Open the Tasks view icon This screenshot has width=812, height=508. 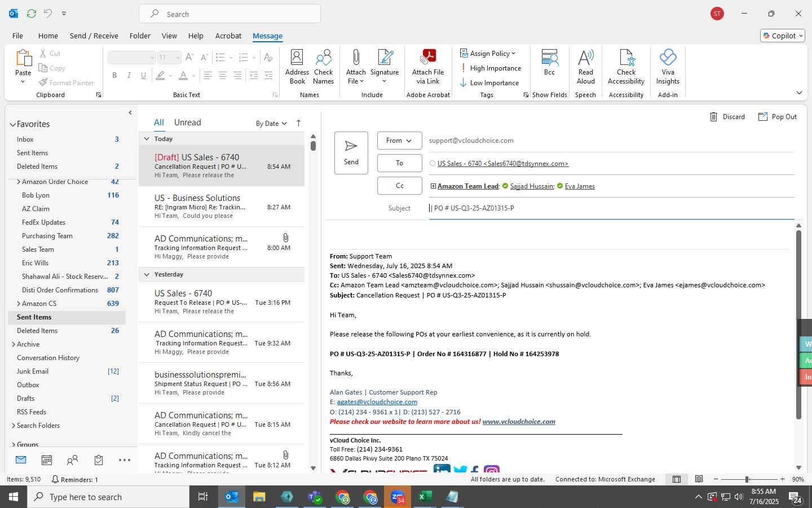99,460
